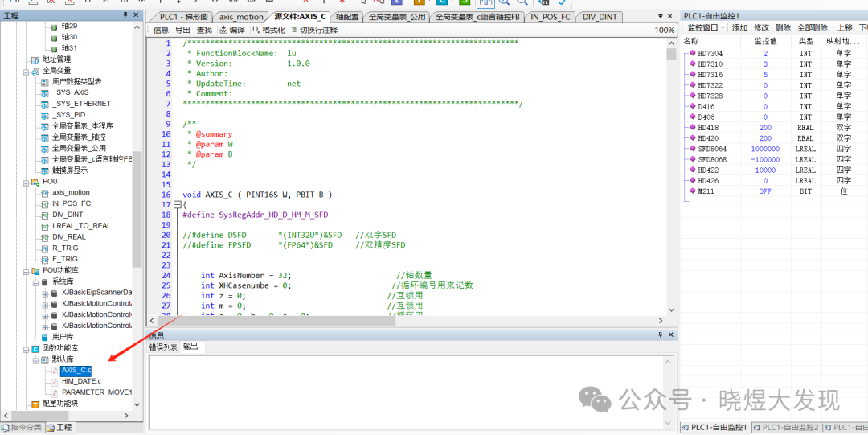The height and width of the screenshot is (435, 868).
Task: Close the 工程 project panel
Action: (136, 15)
